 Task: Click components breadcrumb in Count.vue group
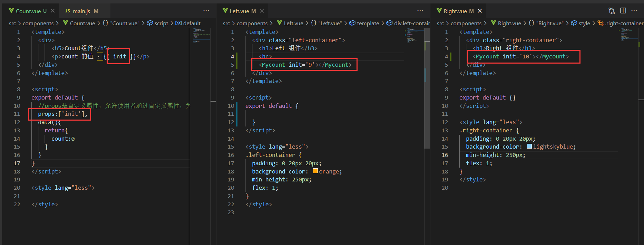click(x=38, y=23)
